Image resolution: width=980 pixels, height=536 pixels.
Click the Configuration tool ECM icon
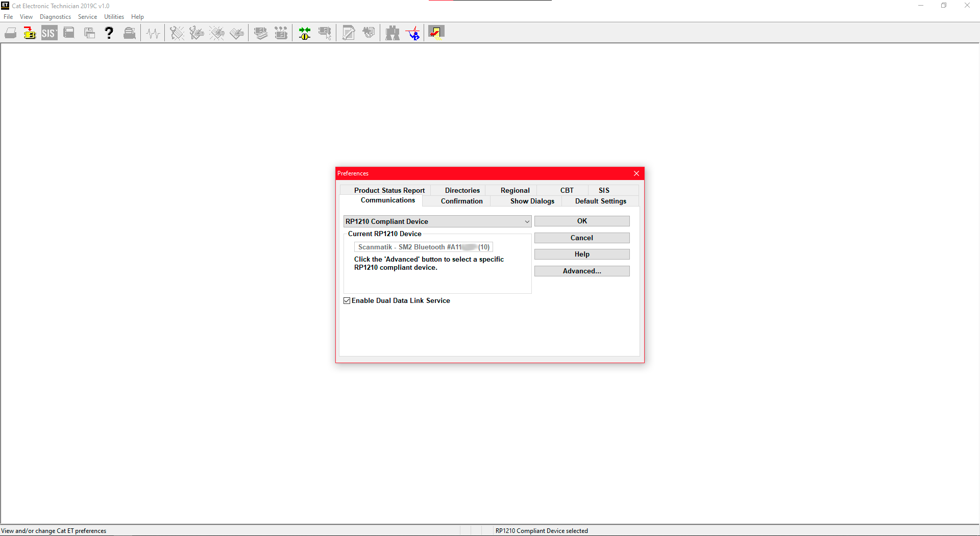tap(281, 33)
